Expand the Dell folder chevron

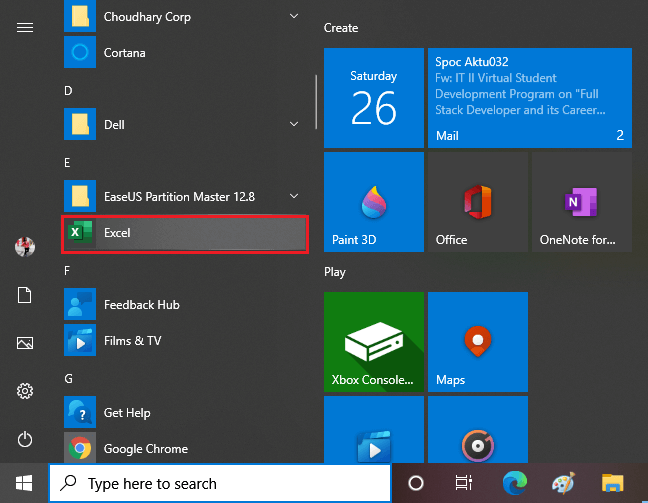click(294, 124)
